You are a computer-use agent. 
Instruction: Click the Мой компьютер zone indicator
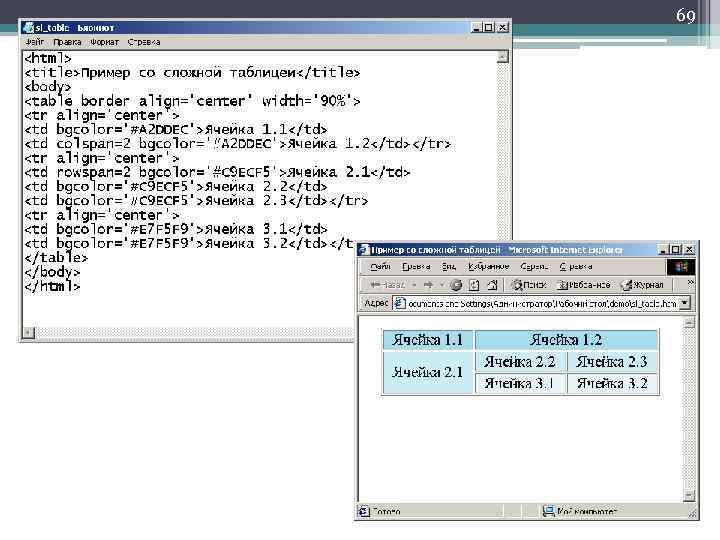point(579,511)
